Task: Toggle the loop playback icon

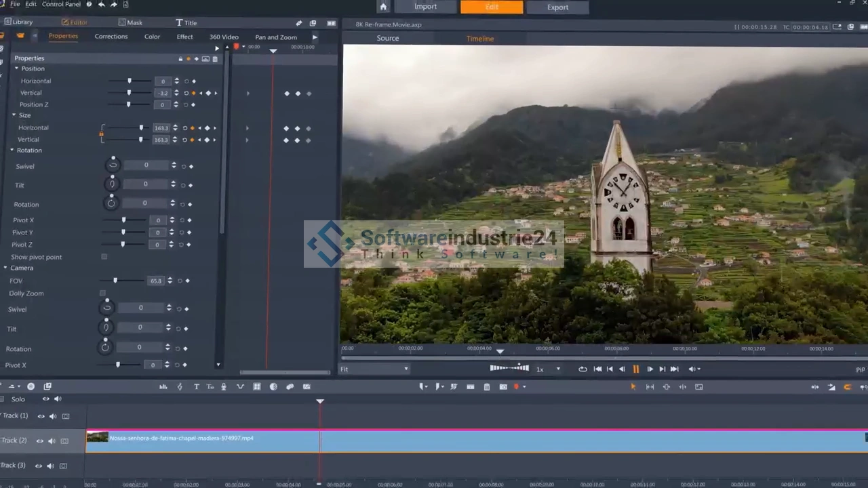Action: click(x=583, y=369)
